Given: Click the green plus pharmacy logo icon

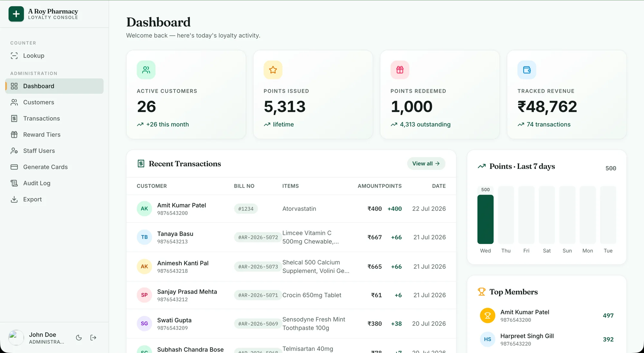Looking at the screenshot, I should (x=16, y=14).
